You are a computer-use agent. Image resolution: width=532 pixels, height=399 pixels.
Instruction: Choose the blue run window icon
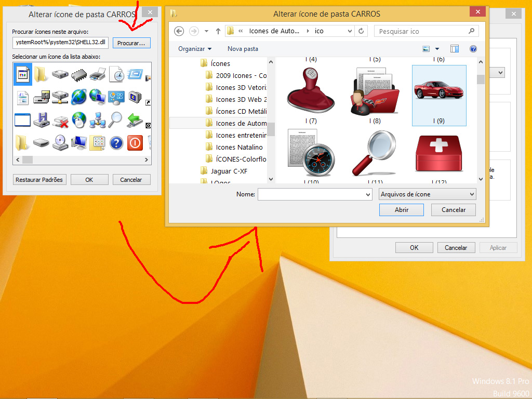(135, 74)
